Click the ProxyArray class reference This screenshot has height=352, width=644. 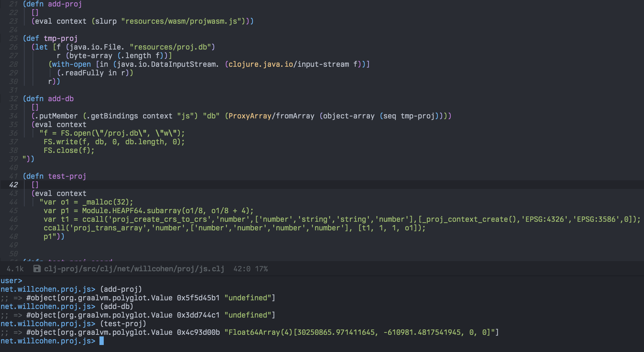pyautogui.click(x=250, y=116)
